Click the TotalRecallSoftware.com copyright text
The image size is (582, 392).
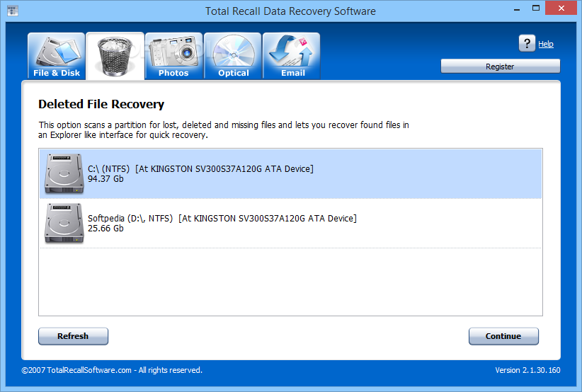(112, 370)
